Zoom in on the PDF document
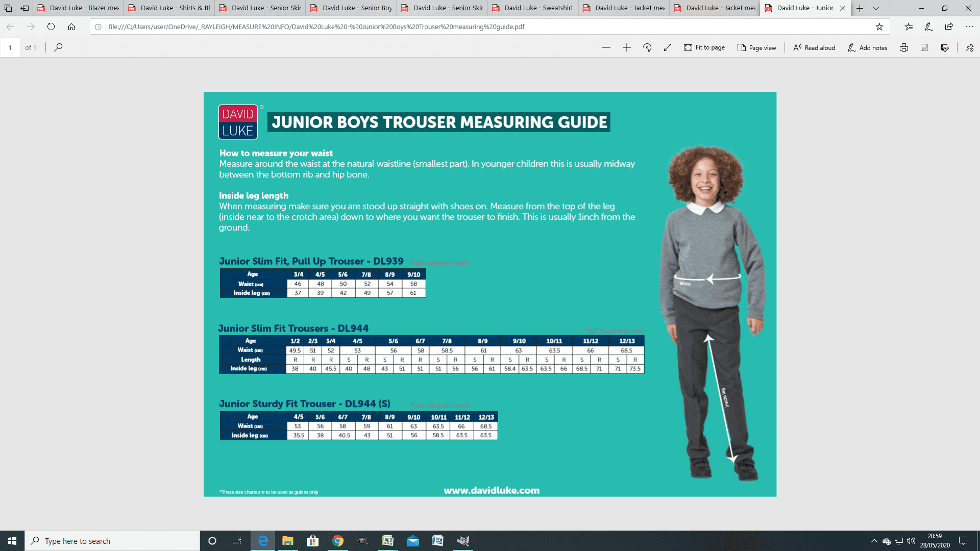 (x=627, y=47)
